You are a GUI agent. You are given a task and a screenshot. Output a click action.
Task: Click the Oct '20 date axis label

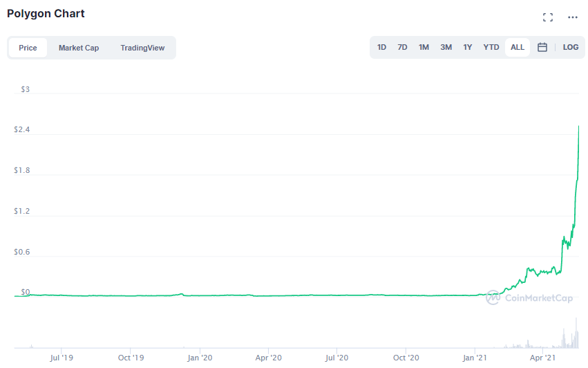pyautogui.click(x=406, y=358)
